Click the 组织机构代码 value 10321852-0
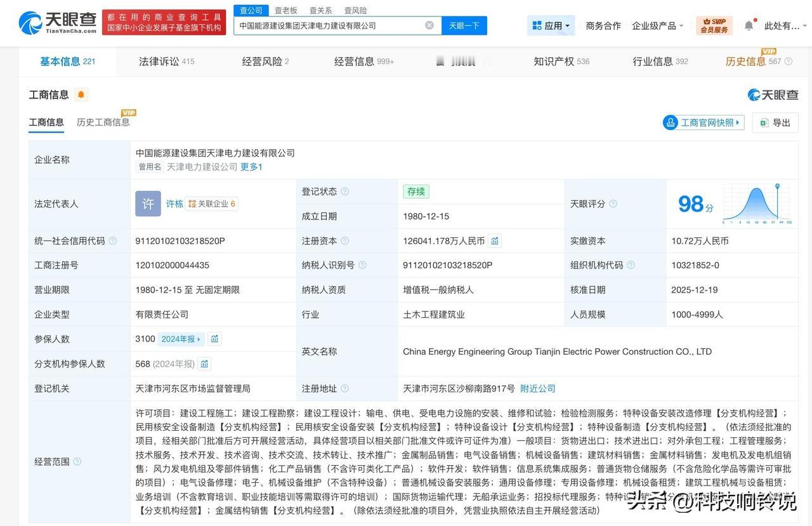The image size is (812, 526). point(695,265)
